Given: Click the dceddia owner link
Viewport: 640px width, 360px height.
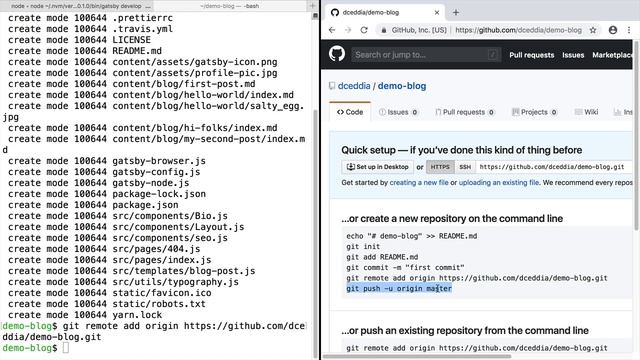Looking at the screenshot, I should [x=354, y=86].
